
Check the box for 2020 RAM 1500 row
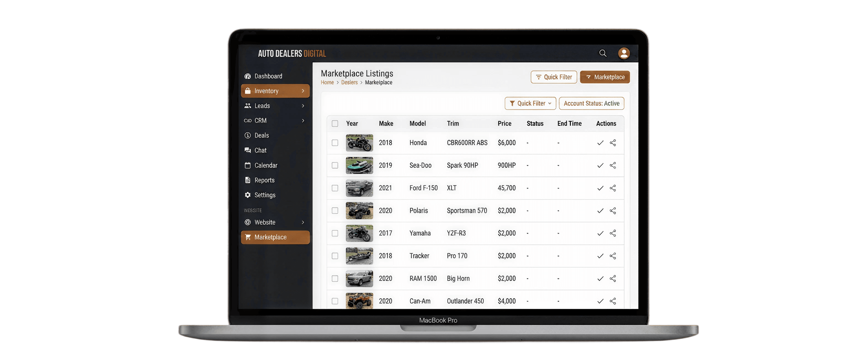pyautogui.click(x=335, y=278)
